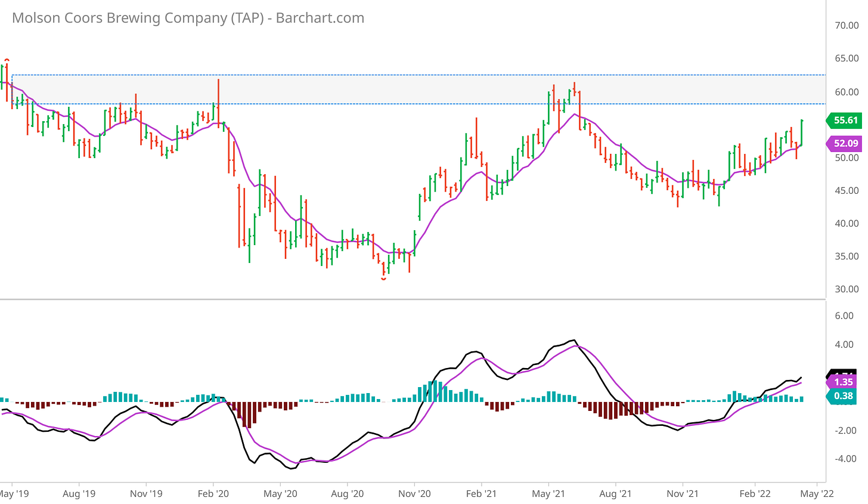Select the green 55.61 last price label
This screenshot has width=868, height=504.
[844, 120]
